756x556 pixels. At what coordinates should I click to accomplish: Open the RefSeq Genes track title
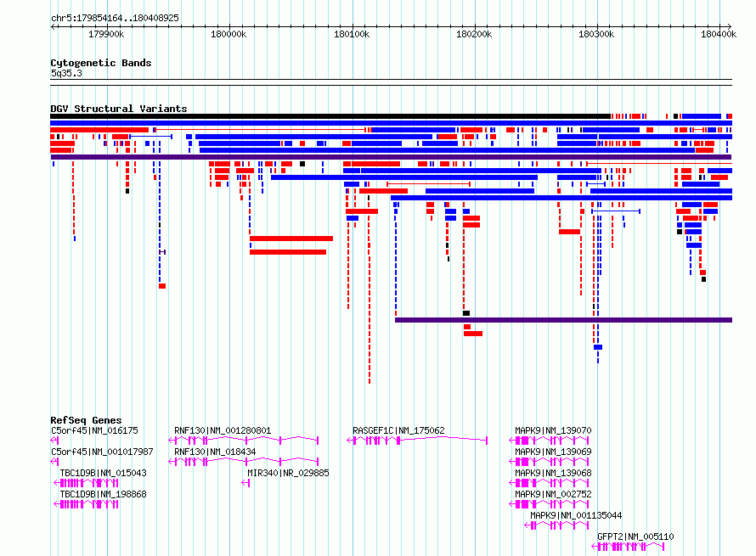86,420
